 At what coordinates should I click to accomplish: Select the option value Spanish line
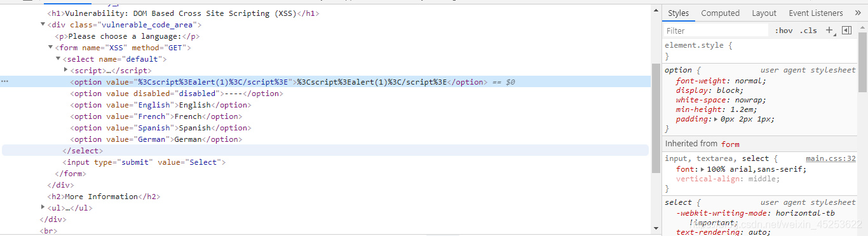coord(160,128)
